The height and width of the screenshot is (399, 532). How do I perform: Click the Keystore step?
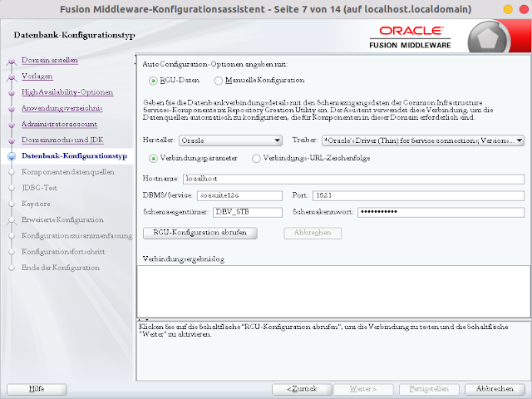click(x=36, y=204)
